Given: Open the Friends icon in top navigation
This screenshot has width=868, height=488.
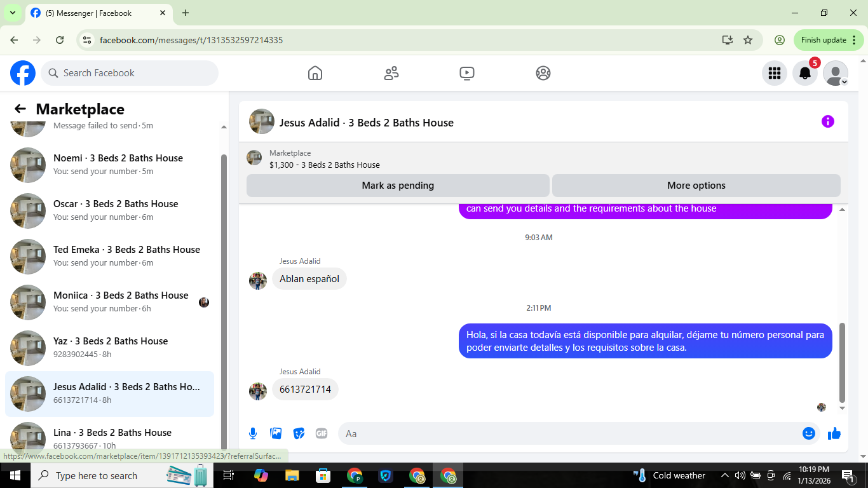Looking at the screenshot, I should click(391, 73).
